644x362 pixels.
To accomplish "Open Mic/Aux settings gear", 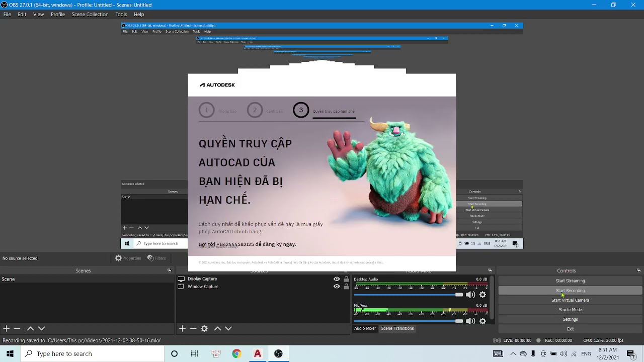I will pos(483,321).
